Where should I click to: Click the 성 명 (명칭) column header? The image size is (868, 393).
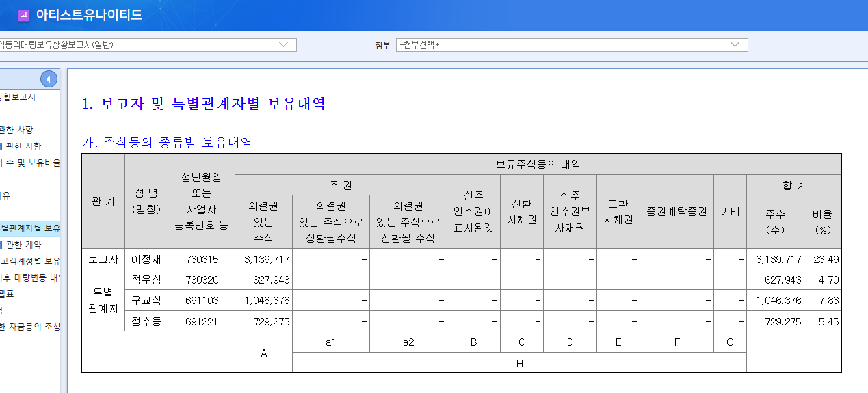(146, 202)
